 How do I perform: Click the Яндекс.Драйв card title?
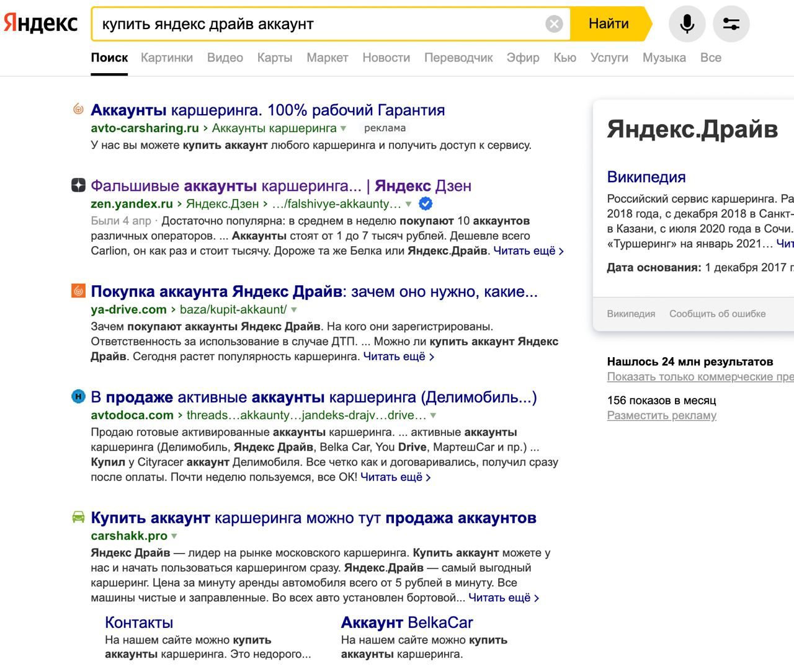(x=692, y=129)
